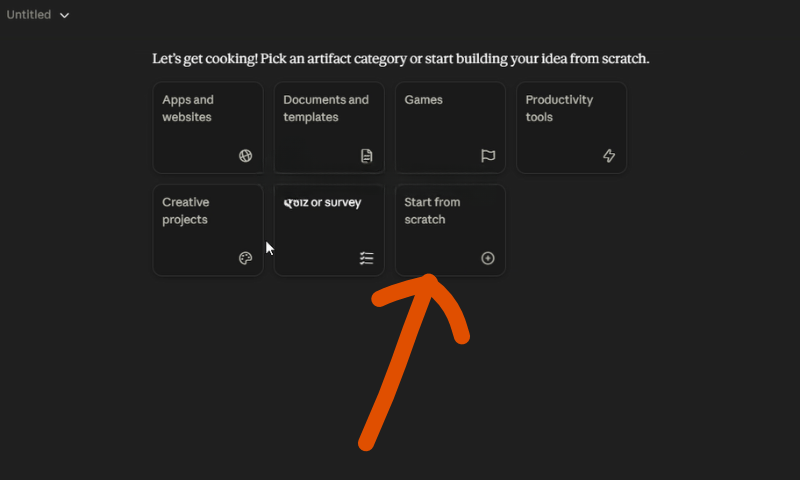Click the document icon on Documents and templates
The width and height of the screenshot is (800, 480).
click(x=366, y=156)
